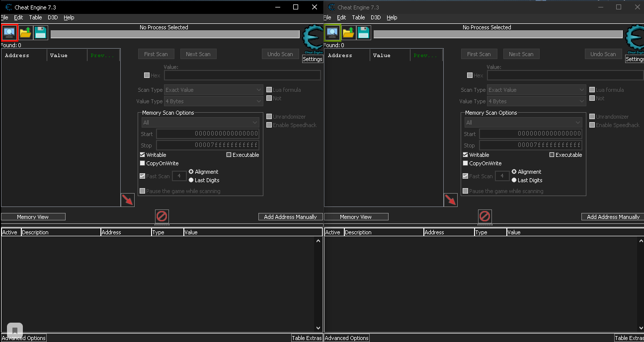This screenshot has width=644, height=342.
Task: Click Description column header in left address table
Action: (x=60, y=232)
